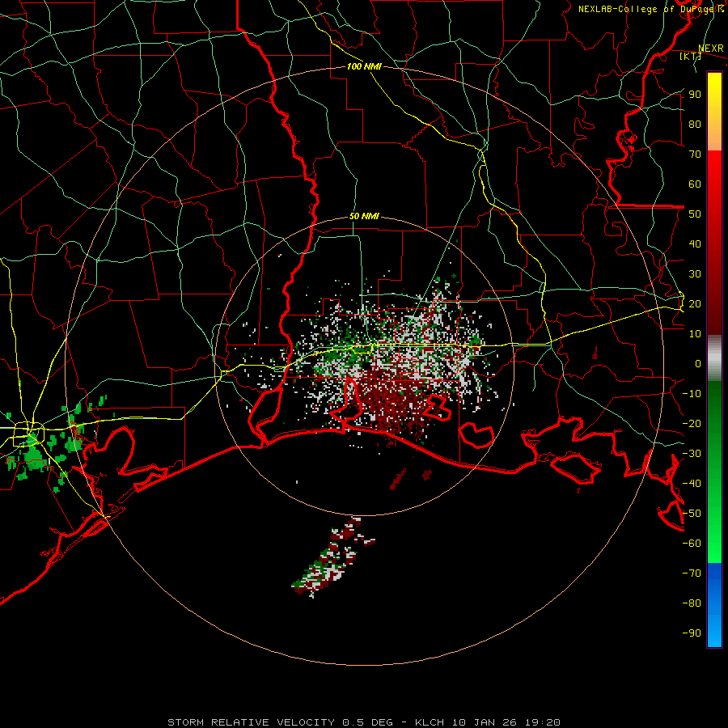Screen dimensions: 728x728
Task: Click the -70 scale label
Action: point(692,574)
